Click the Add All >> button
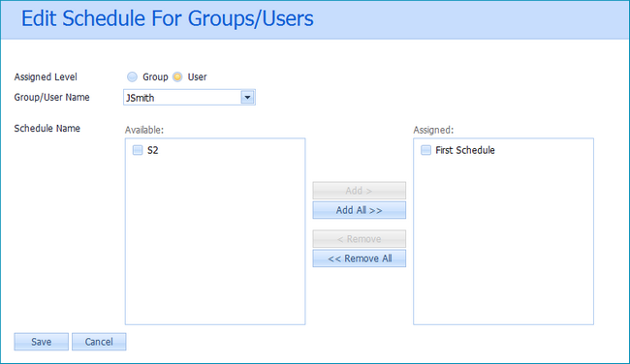630x364 pixels. click(x=360, y=210)
